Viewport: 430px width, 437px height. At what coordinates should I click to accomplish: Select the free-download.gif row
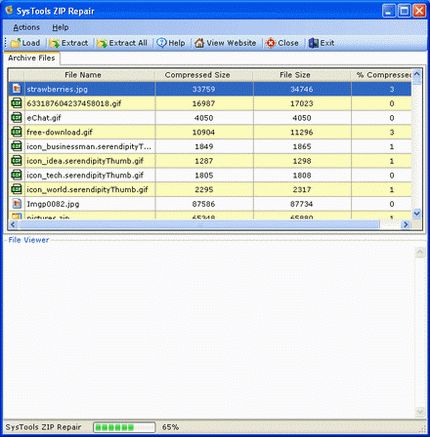(210, 132)
